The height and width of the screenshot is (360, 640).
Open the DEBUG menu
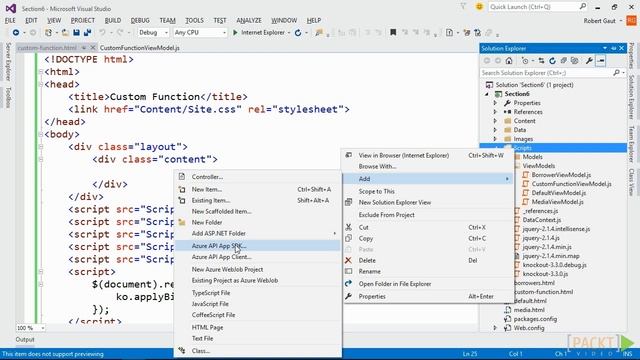coord(140,20)
